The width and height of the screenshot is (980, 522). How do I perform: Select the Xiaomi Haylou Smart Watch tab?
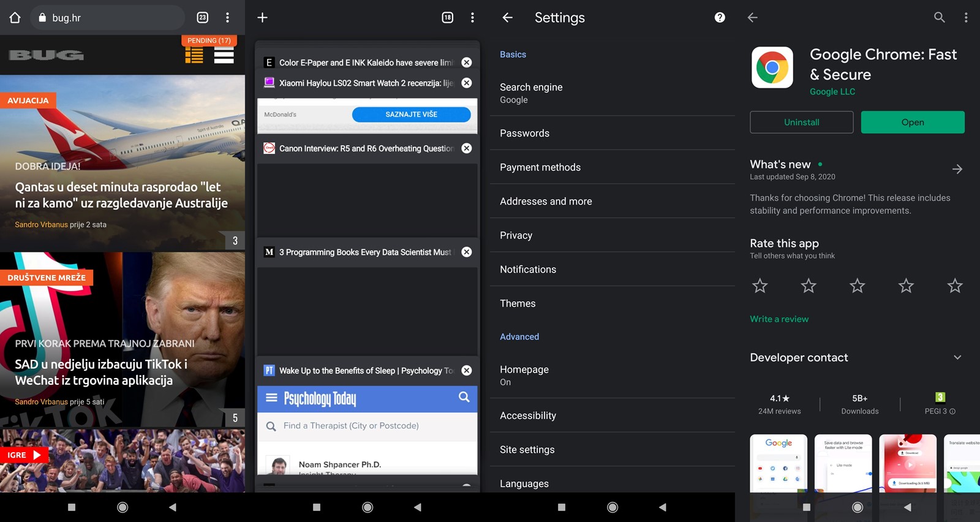coord(366,83)
